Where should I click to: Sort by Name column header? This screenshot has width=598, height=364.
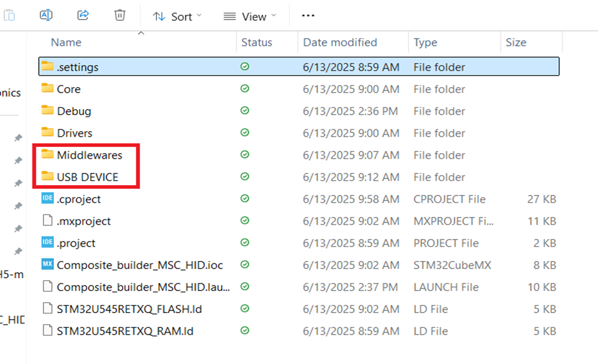(x=66, y=42)
